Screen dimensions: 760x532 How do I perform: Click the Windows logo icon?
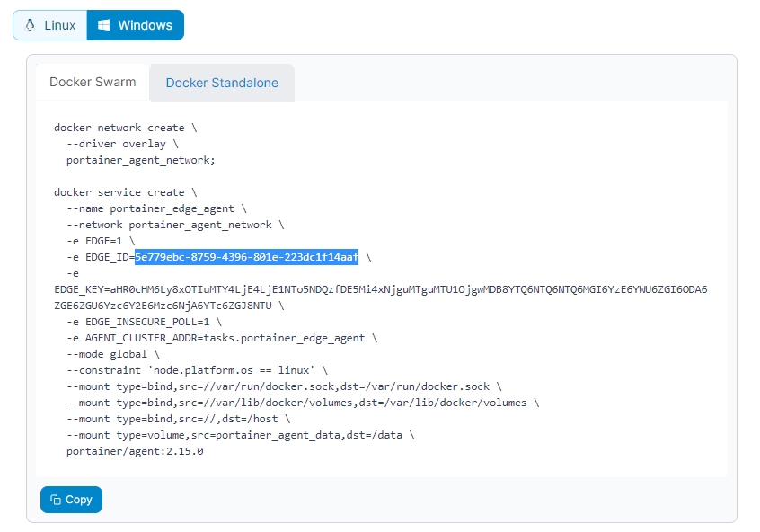tap(104, 25)
